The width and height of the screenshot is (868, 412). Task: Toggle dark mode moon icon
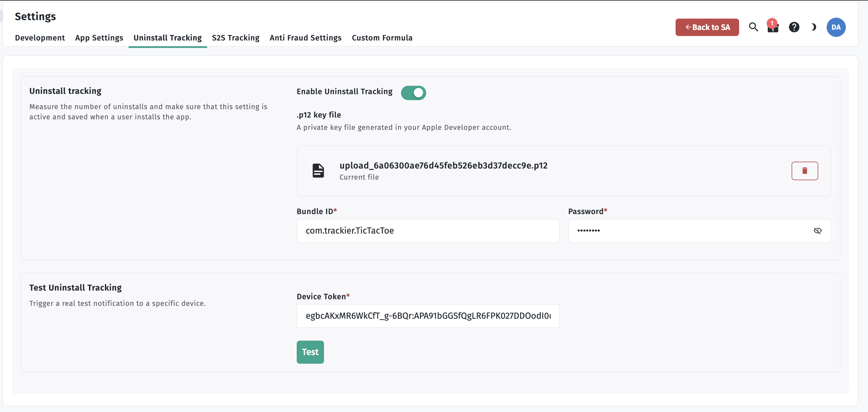pos(814,27)
